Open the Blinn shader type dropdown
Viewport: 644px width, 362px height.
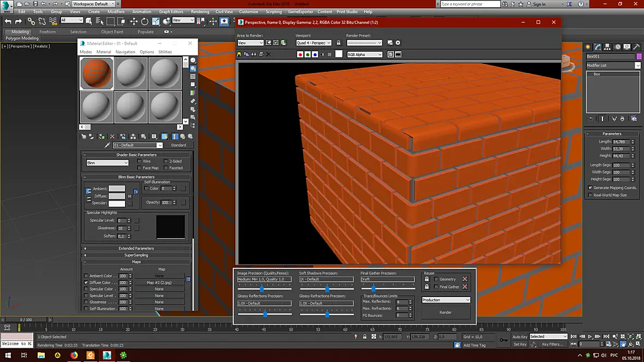coord(108,163)
